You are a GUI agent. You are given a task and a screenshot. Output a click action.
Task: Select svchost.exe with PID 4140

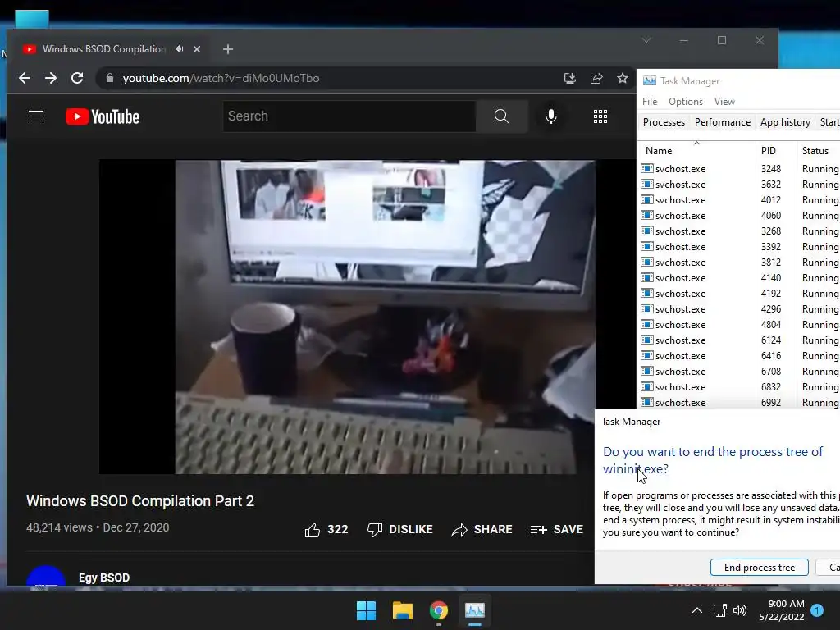(x=739, y=277)
